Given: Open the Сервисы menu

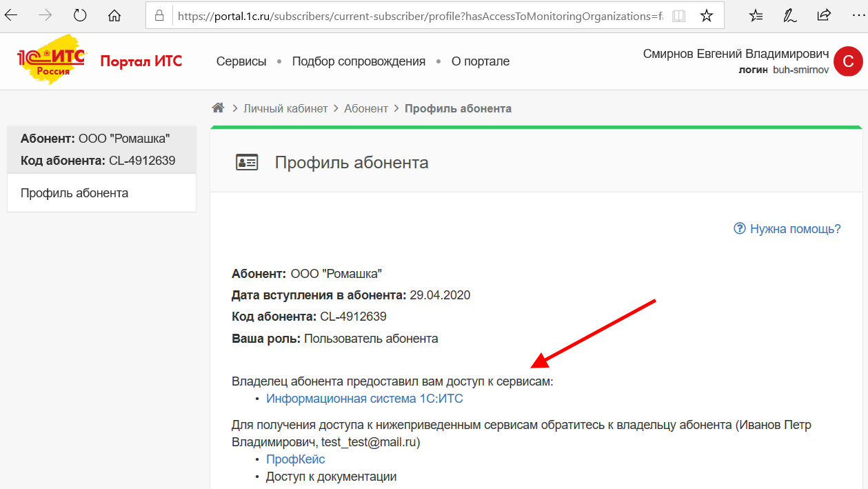Looking at the screenshot, I should 241,61.
